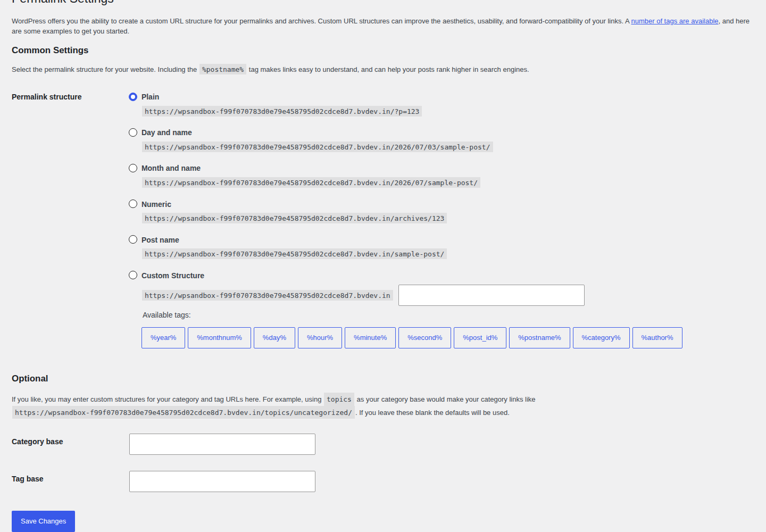The height and width of the screenshot is (532, 766).
Task: Focus the Category base input field
Action: 222,444
